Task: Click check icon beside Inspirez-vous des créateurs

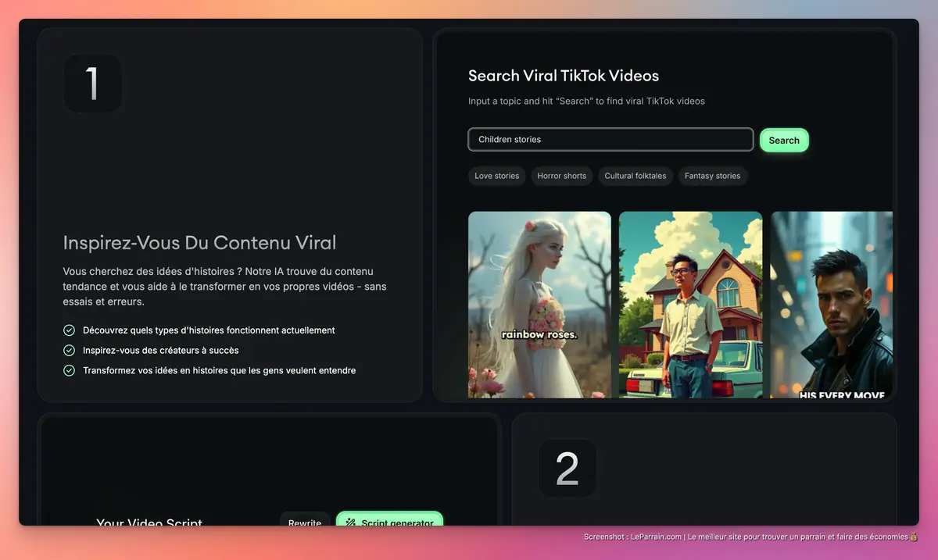Action: click(69, 351)
